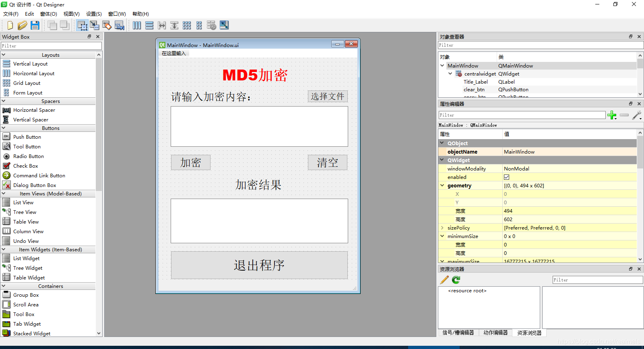Toggle the enabled property checkbox
Screen dimensions: 644x349
[x=507, y=177]
